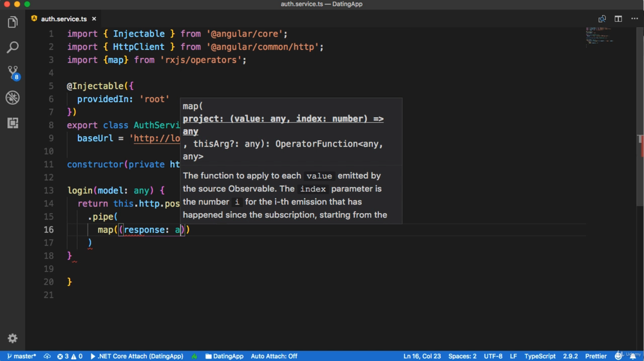Screen dimensions: 644x361
Task: Click 'response' parameter on line 16
Action: click(144, 230)
